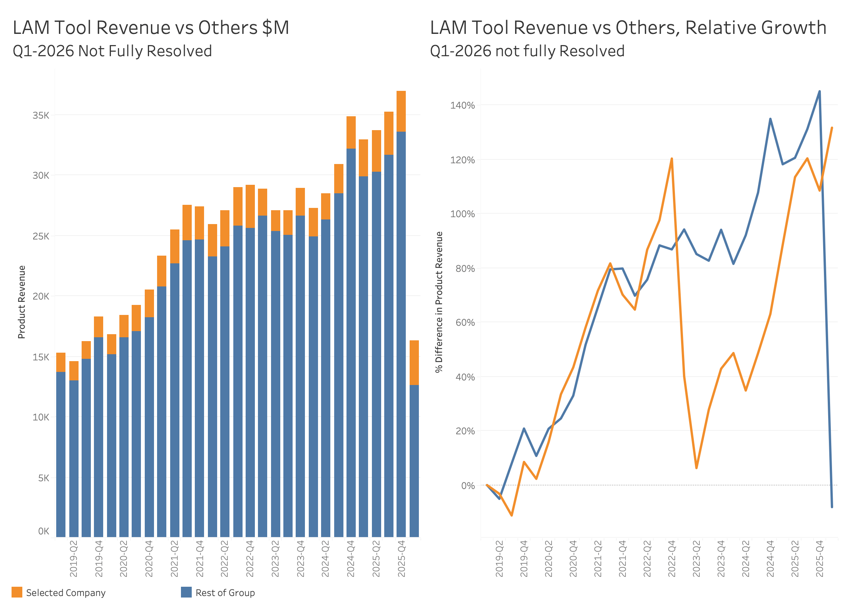This screenshot has height=616, width=847.
Task: Click the Relative Growth chart title
Action: point(628,28)
